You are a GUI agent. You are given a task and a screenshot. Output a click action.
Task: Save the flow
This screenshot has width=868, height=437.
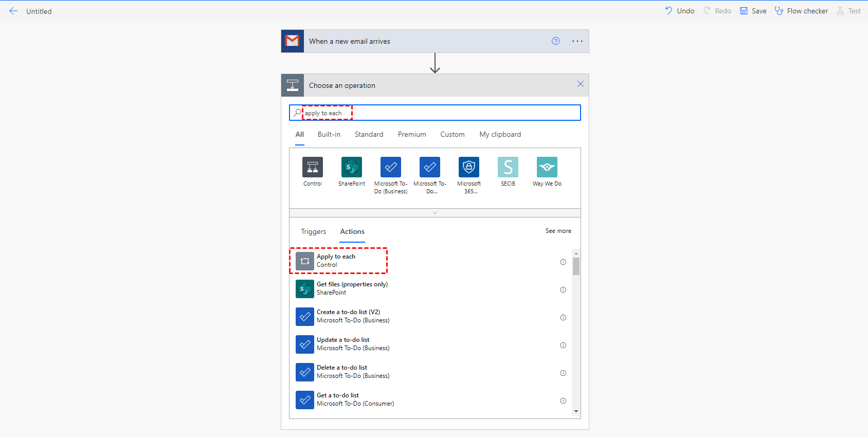pos(753,11)
